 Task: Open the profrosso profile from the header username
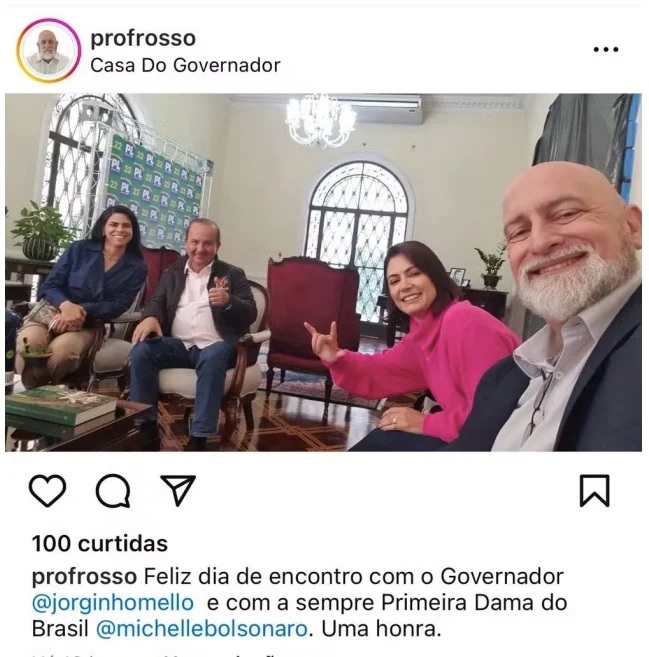(x=143, y=39)
